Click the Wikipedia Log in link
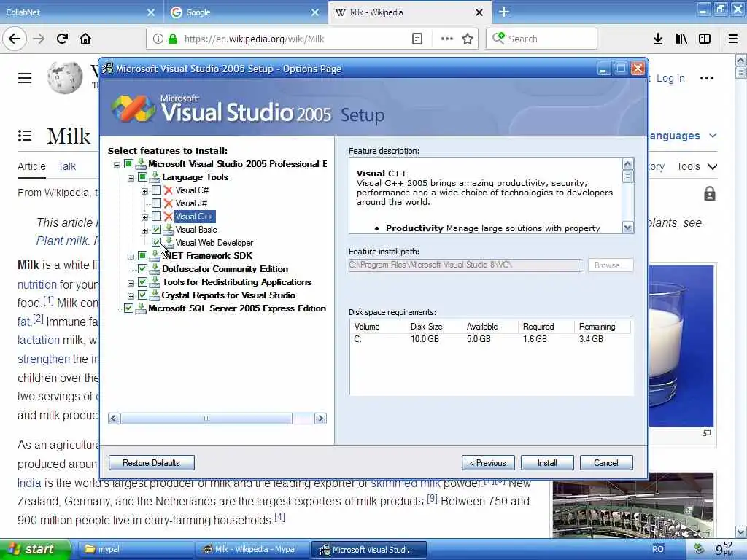 pyautogui.click(x=670, y=78)
